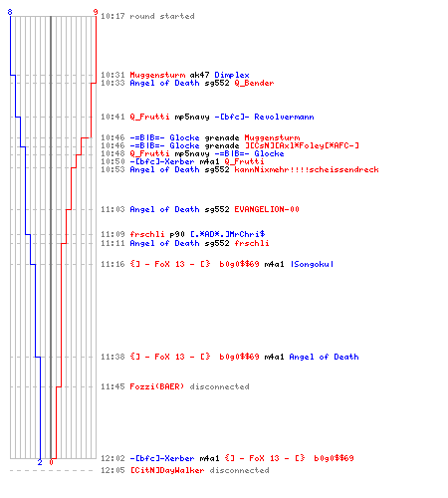
Task: Click Angel of Death in 11:38 row
Action: (324, 357)
